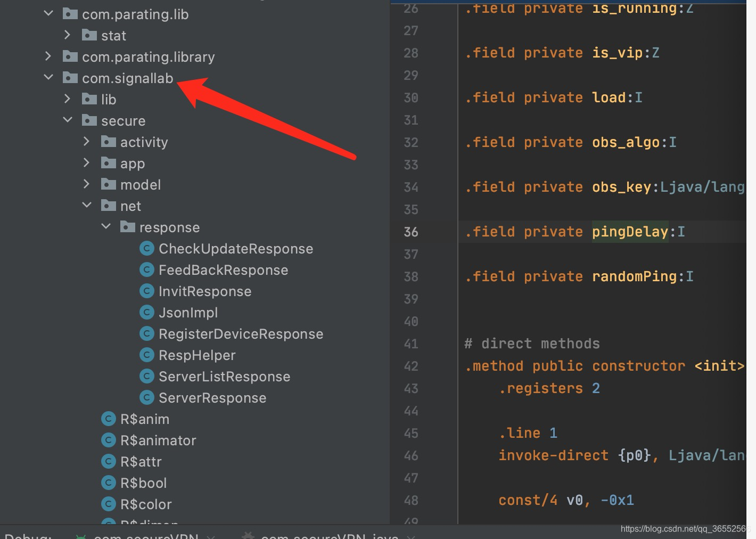Click the com.signallab folder icon
This screenshot has height=539, width=756.
(x=70, y=77)
